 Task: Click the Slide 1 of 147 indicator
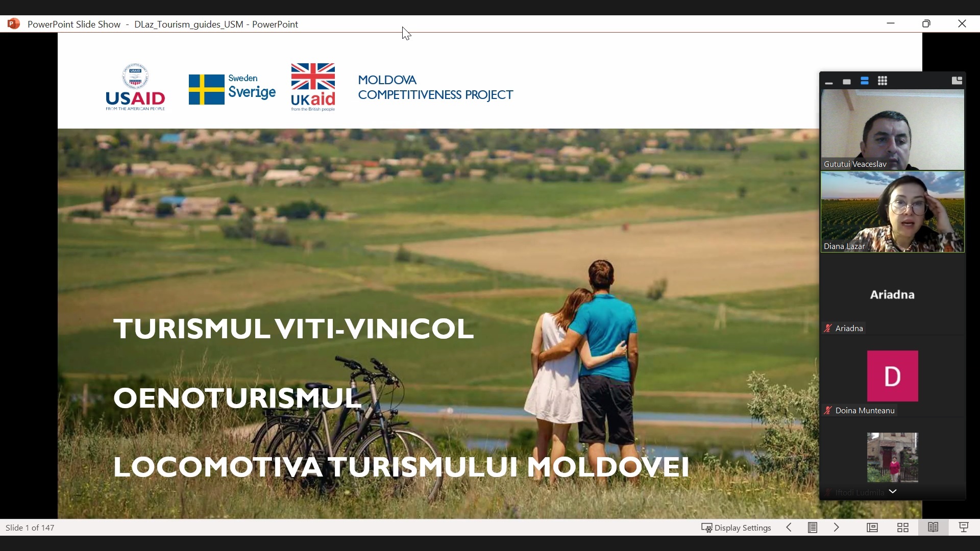tap(30, 528)
